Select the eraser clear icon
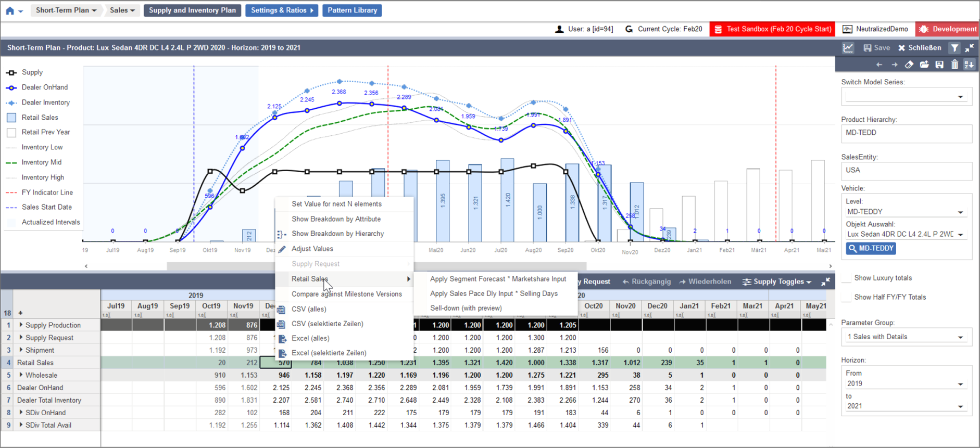 tap(909, 65)
